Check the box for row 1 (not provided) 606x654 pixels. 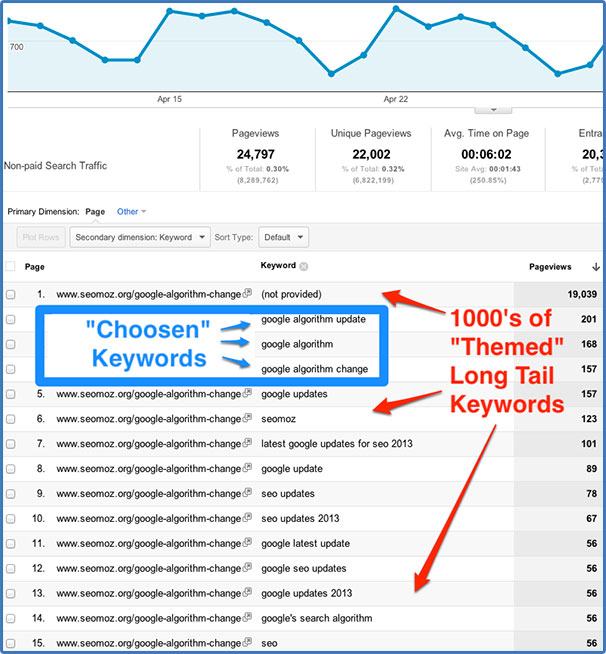pyautogui.click(x=10, y=295)
